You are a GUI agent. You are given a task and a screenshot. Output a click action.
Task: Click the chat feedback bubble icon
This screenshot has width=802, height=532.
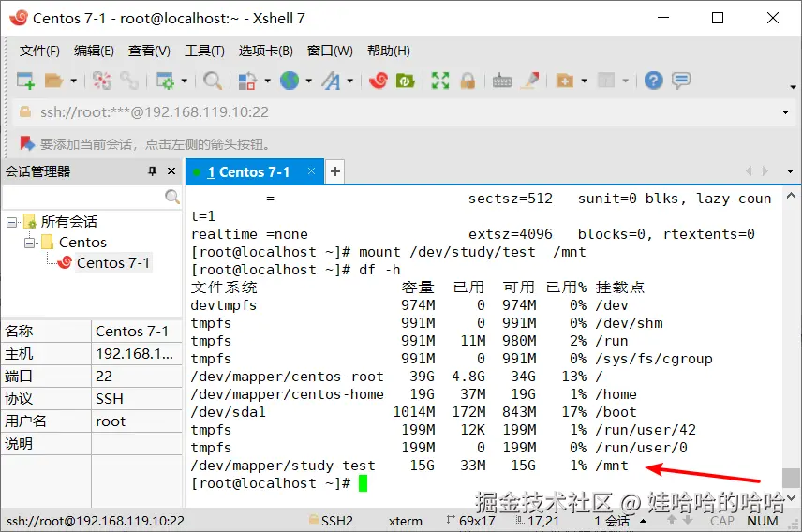[681, 81]
